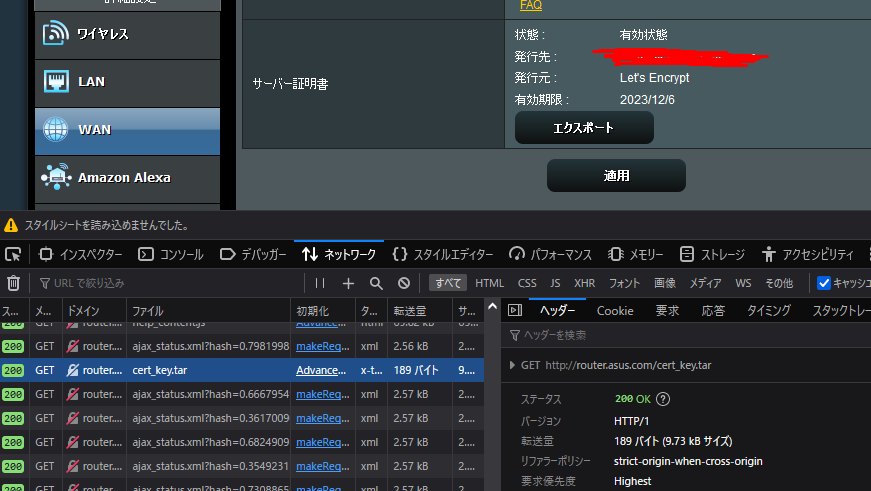Viewport: 871px width, 491px height.
Task: Filter requests by フォント
Action: [624, 283]
